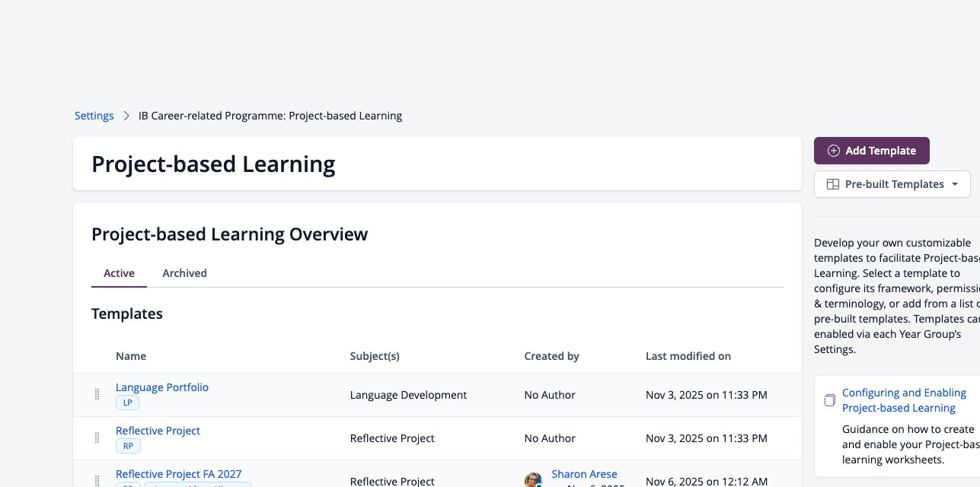This screenshot has height=487, width=980.
Task: Click the drag handle for Reflective Project row
Action: point(97,438)
